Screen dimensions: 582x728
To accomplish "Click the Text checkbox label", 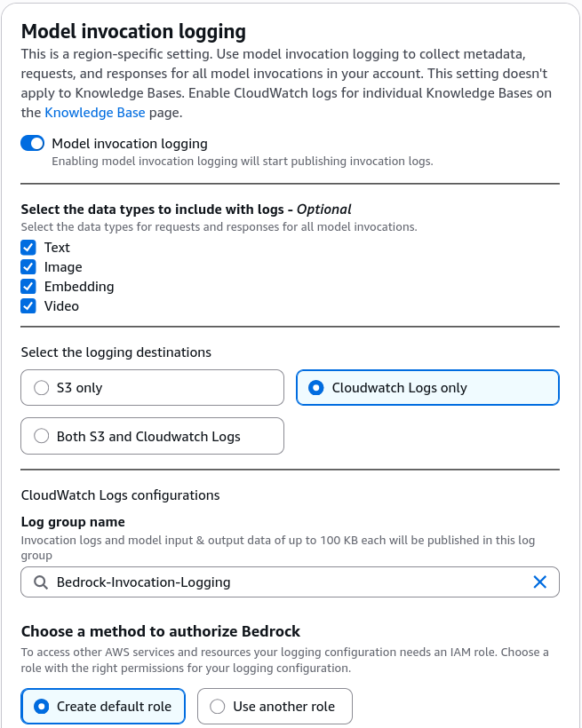I will [x=57, y=248].
